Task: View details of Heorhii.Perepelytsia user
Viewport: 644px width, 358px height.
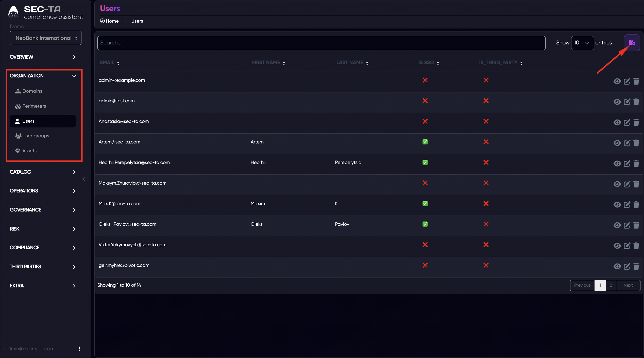Action: click(x=617, y=164)
